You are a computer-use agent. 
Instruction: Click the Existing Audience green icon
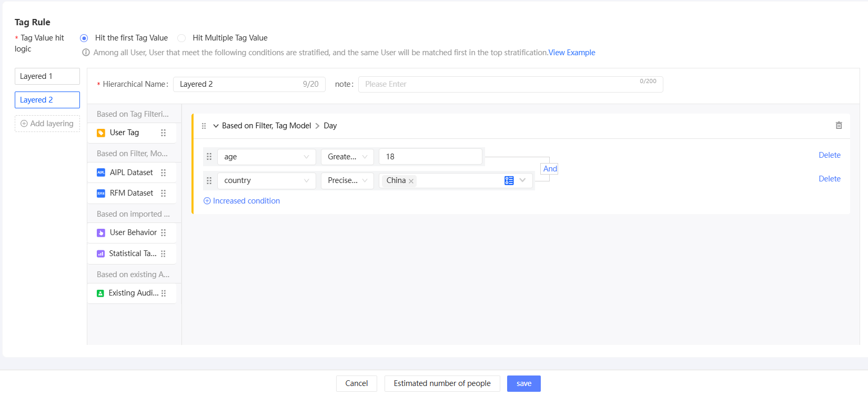click(x=100, y=293)
